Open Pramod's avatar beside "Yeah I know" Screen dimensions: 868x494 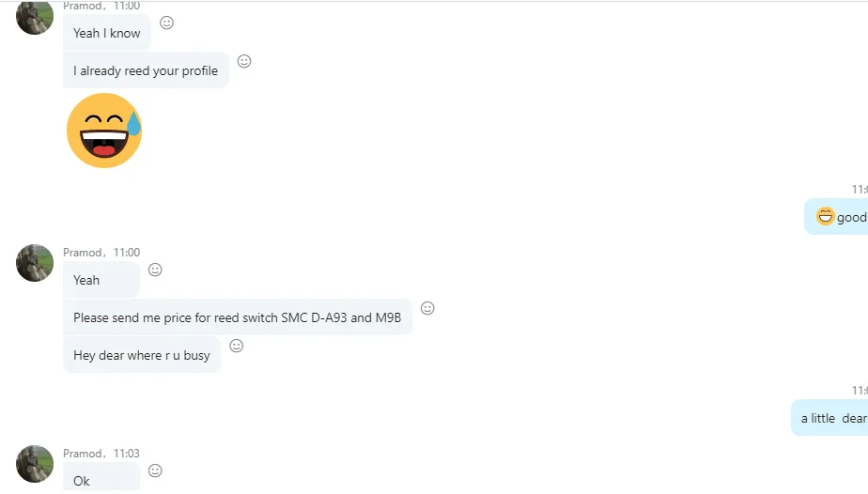pyautogui.click(x=35, y=16)
